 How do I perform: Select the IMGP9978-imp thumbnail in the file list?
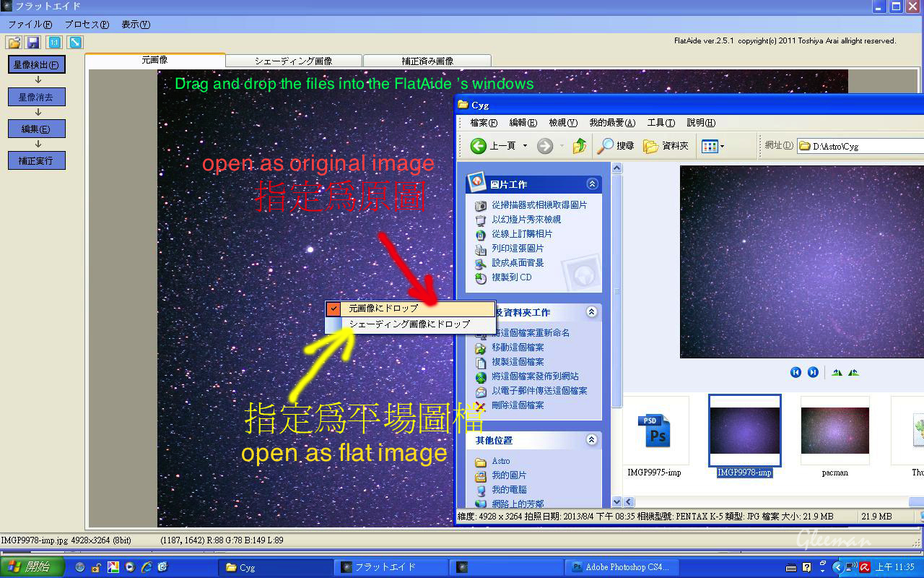(x=744, y=431)
